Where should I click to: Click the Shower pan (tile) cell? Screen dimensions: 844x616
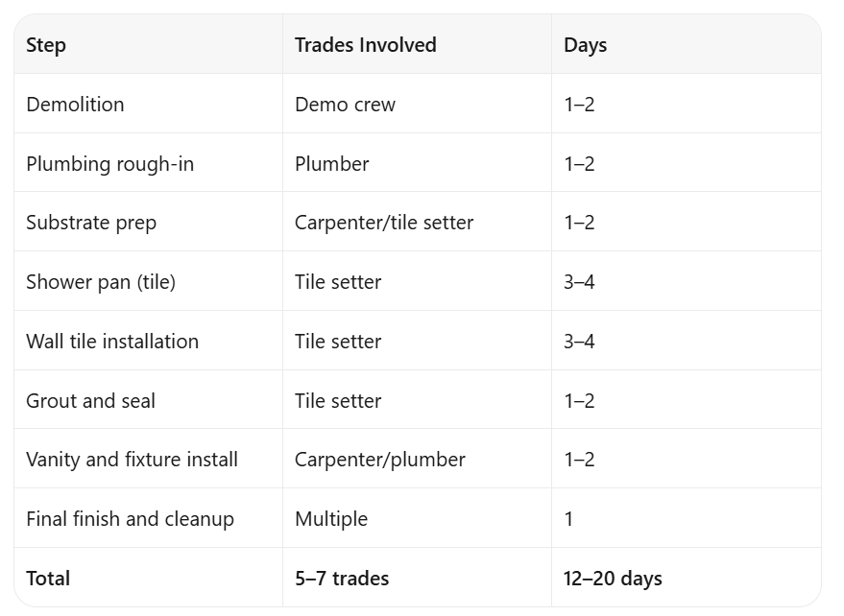(x=101, y=282)
